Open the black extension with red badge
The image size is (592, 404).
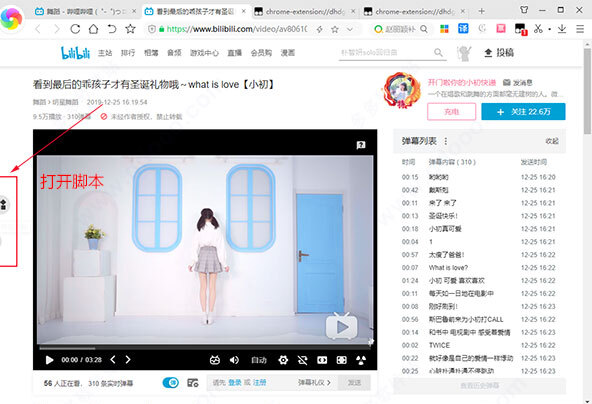coord(520,29)
